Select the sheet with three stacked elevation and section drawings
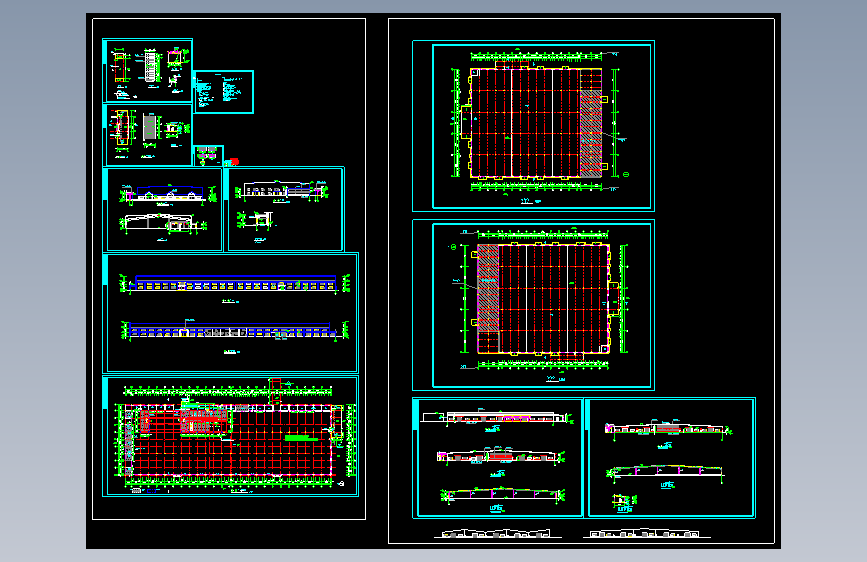This screenshot has height=562, width=867. [498, 458]
